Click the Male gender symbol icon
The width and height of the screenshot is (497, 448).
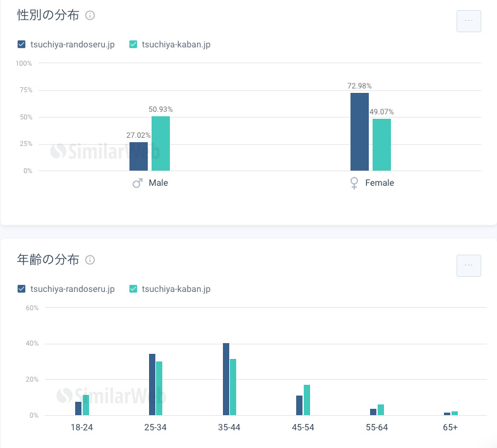click(137, 183)
